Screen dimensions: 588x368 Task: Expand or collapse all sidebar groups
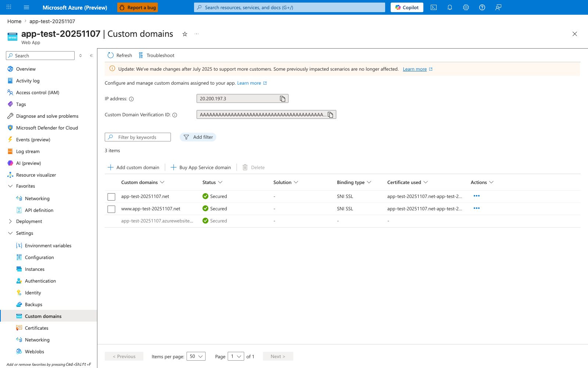coord(80,56)
